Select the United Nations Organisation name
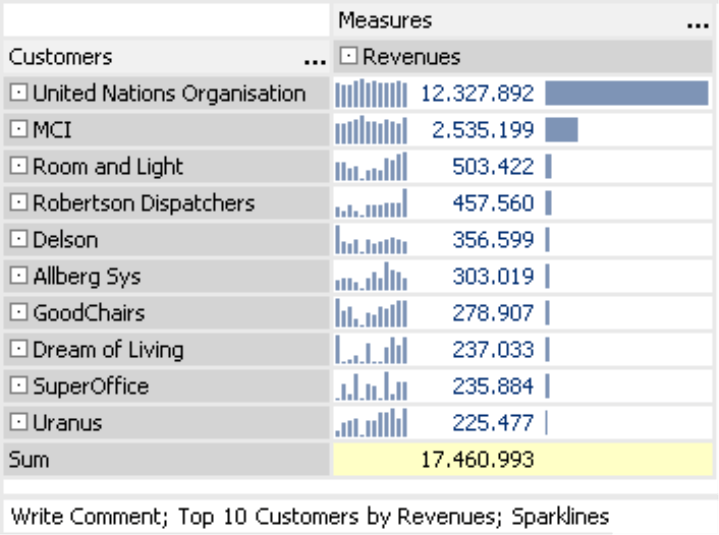Screen dimensions: 719x535 coord(169,94)
